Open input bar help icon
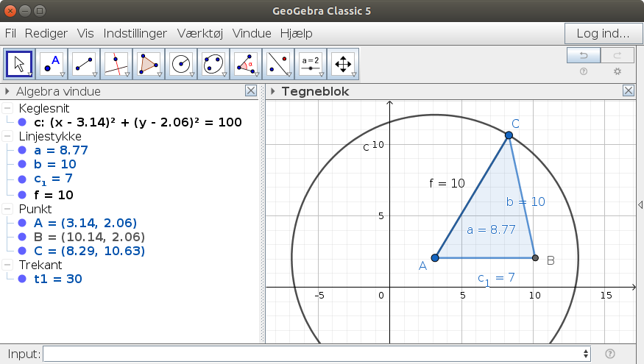 [x=610, y=354]
